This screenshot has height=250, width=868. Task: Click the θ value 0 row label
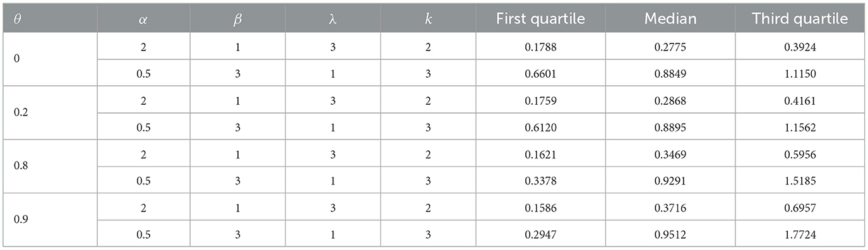16,58
